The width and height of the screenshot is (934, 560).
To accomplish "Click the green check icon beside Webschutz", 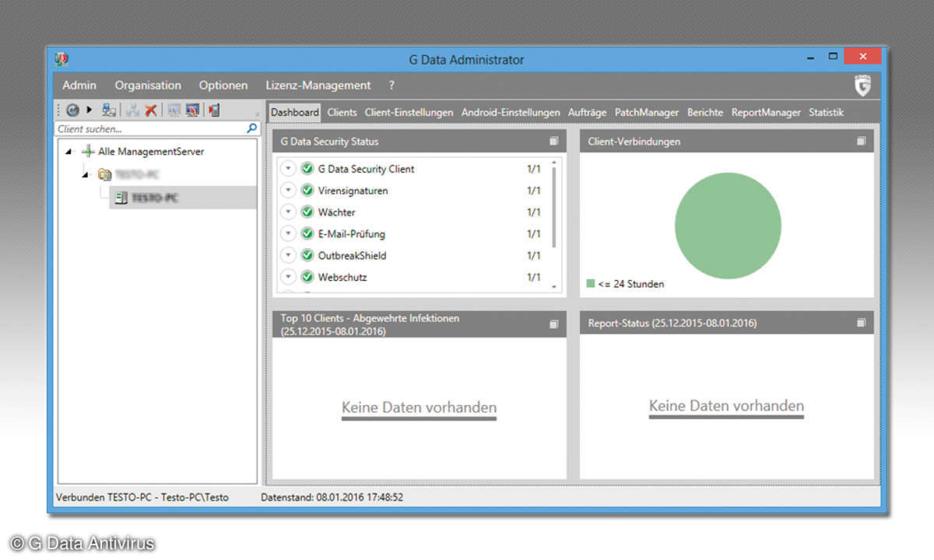I will tap(307, 277).
